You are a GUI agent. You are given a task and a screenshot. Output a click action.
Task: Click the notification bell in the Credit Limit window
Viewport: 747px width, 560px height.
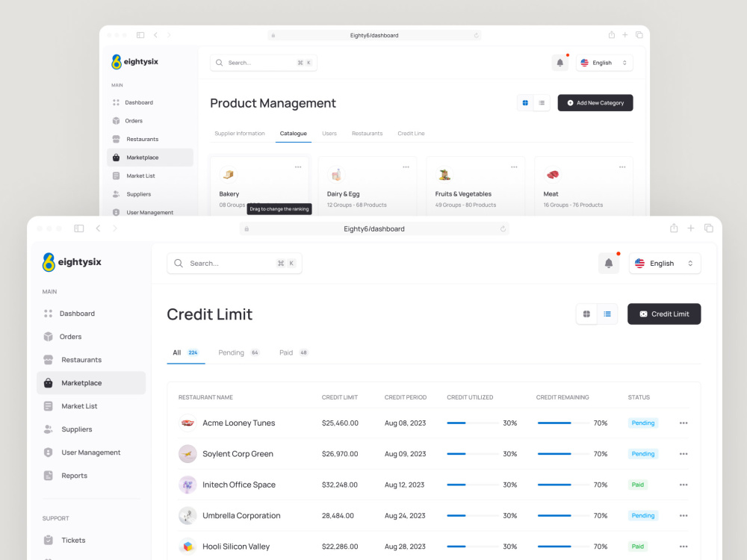click(608, 264)
